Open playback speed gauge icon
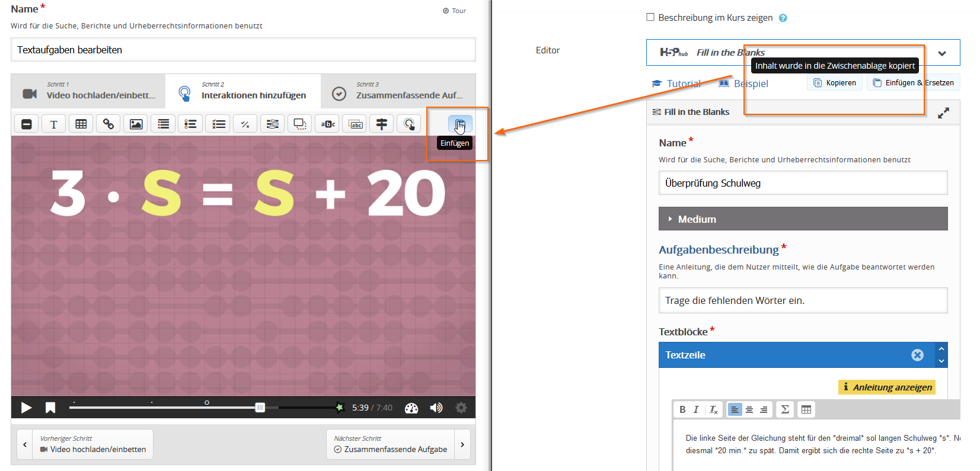 coord(411,408)
